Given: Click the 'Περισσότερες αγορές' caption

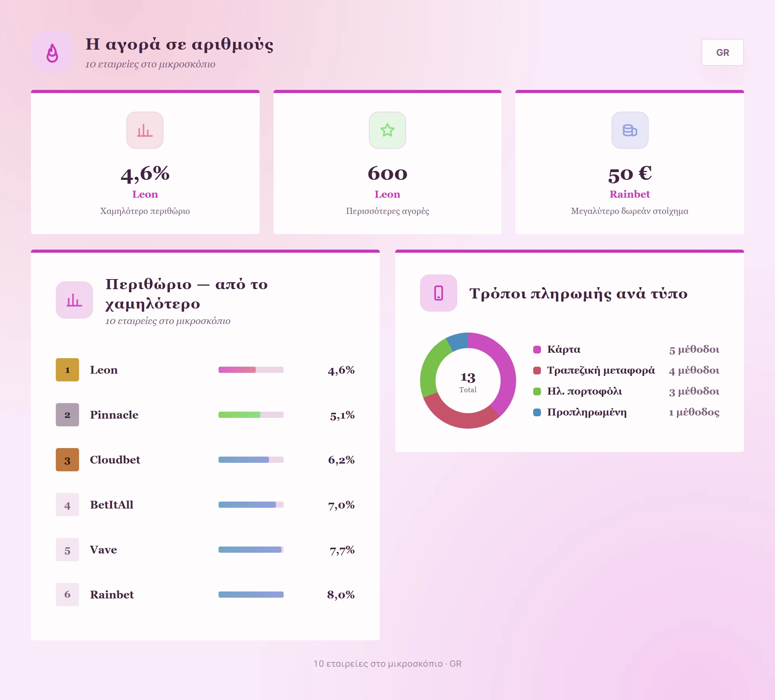Looking at the screenshot, I should point(387,211).
